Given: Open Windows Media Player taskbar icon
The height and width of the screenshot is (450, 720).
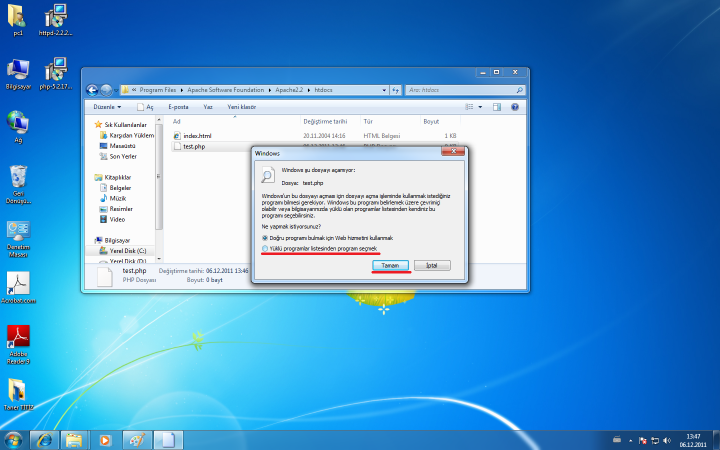Looking at the screenshot, I should pyautogui.click(x=104, y=439).
